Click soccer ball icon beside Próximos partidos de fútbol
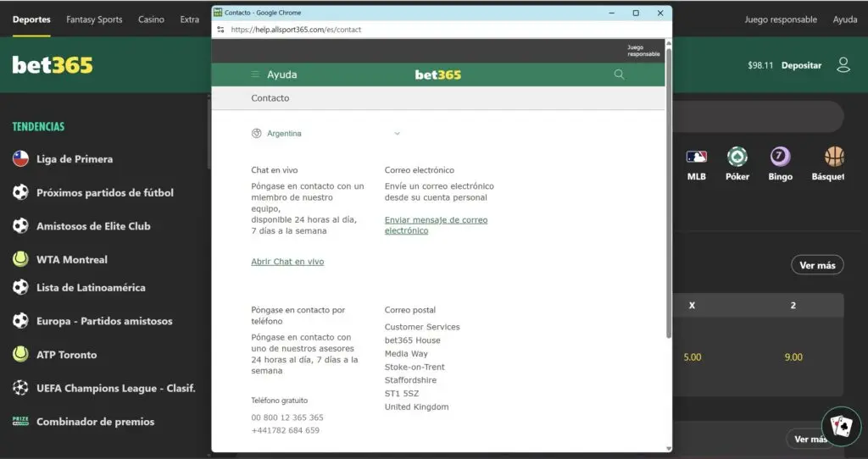868x459 pixels. [20, 192]
